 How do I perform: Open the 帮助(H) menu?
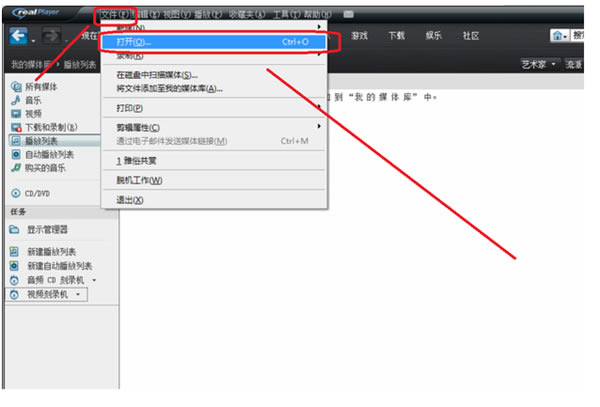318,15
